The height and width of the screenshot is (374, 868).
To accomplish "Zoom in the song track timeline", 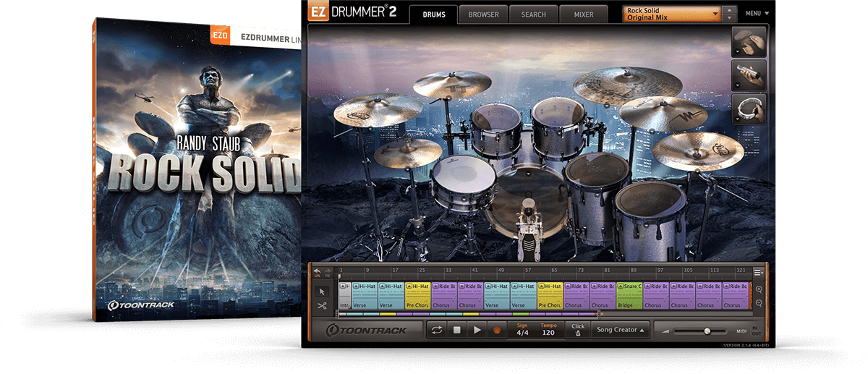I will pos(759,289).
